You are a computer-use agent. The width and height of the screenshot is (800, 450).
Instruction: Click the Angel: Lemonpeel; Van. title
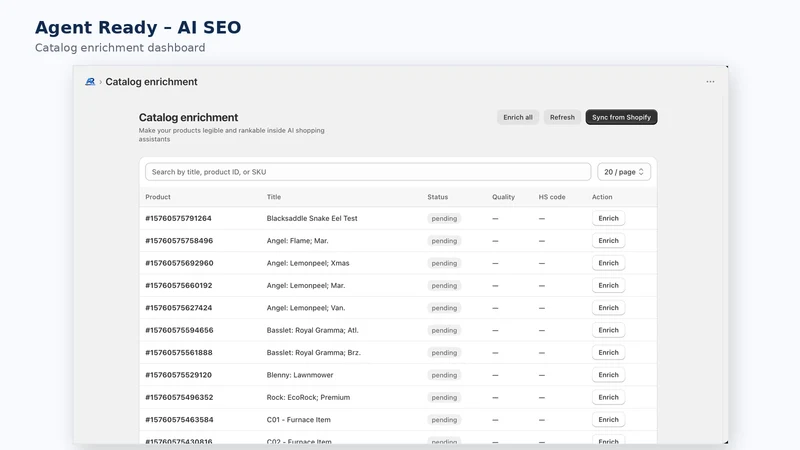(306, 308)
